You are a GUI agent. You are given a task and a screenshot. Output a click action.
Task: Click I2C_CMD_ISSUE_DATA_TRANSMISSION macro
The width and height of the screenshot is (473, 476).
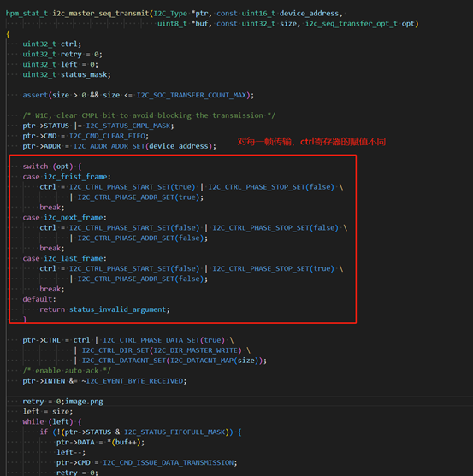pyautogui.click(x=168, y=462)
